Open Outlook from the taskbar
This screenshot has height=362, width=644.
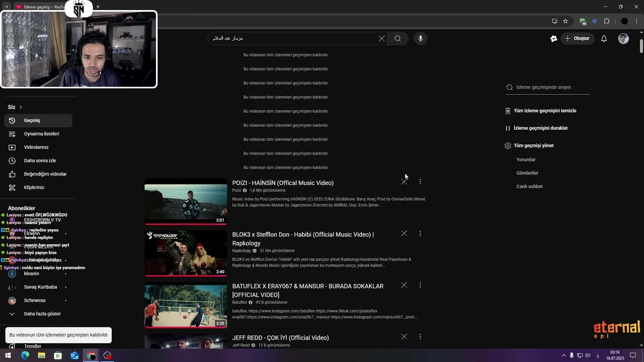[74, 355]
